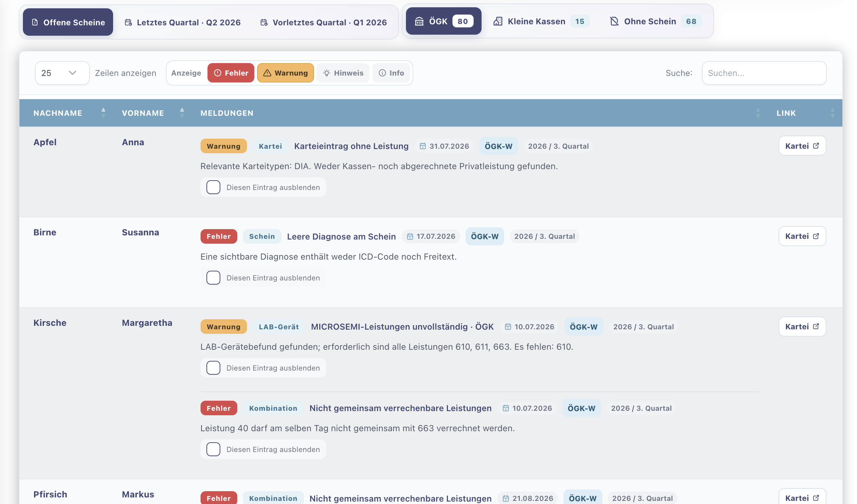
Task: Click the 15 count badge on Kleine Kassen
Action: point(580,21)
